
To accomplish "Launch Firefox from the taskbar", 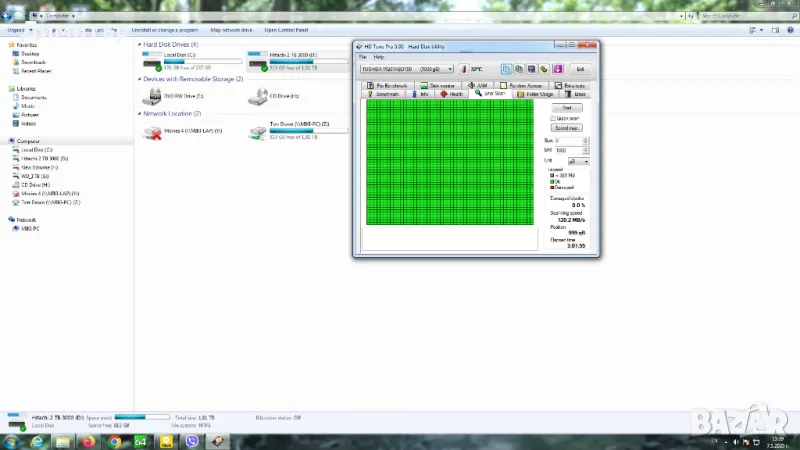I will click(88, 442).
